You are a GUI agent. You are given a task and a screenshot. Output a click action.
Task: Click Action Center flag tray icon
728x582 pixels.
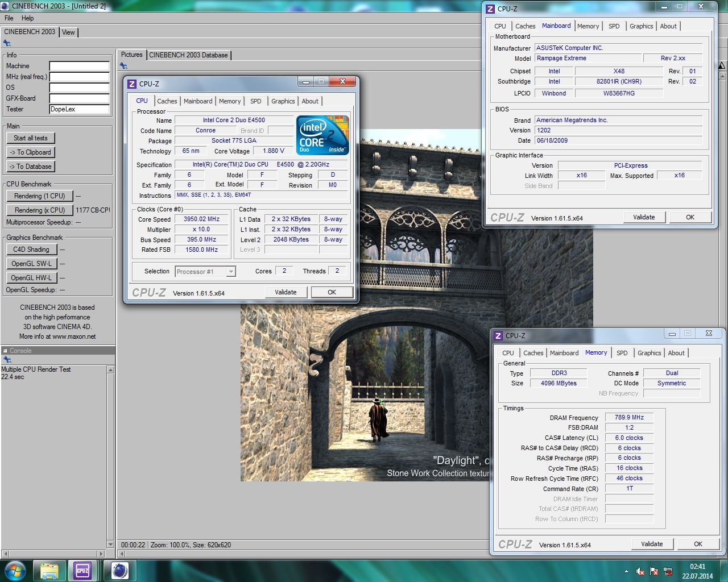(654, 571)
